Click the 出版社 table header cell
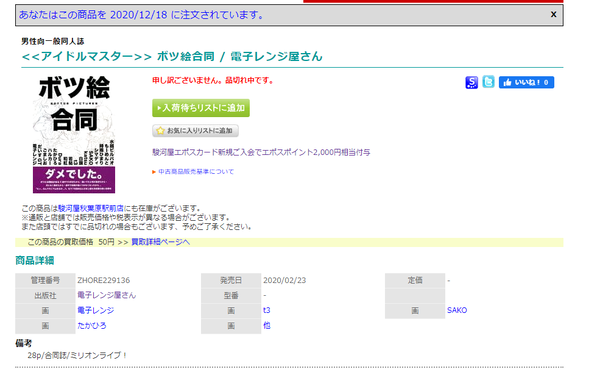Image resolution: width=600 pixels, height=369 pixels. click(x=45, y=296)
